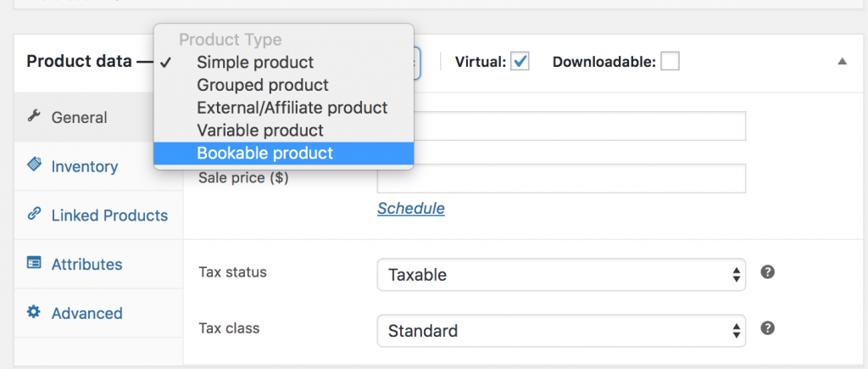
Task: Enable the Downloadable checkbox
Action: (x=670, y=62)
